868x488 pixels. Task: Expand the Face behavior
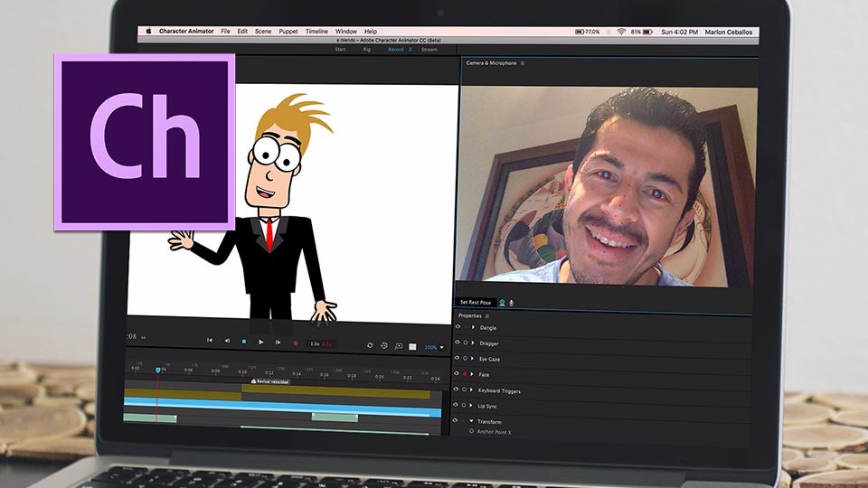tap(472, 374)
